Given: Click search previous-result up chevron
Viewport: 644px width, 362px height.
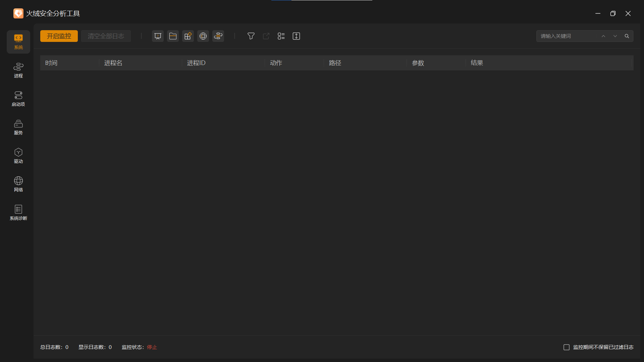Looking at the screenshot, I should point(603,36).
